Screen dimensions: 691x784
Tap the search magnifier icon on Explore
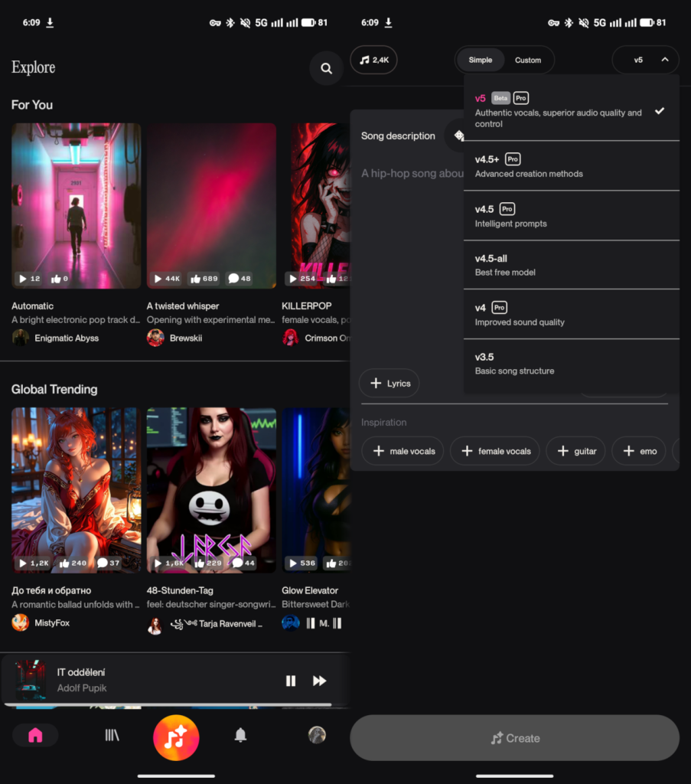[326, 69]
